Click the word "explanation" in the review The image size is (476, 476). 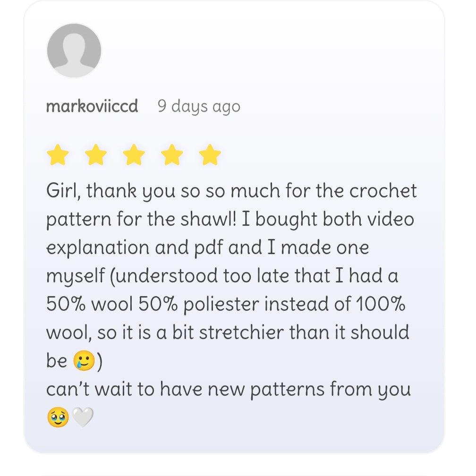(x=107, y=248)
